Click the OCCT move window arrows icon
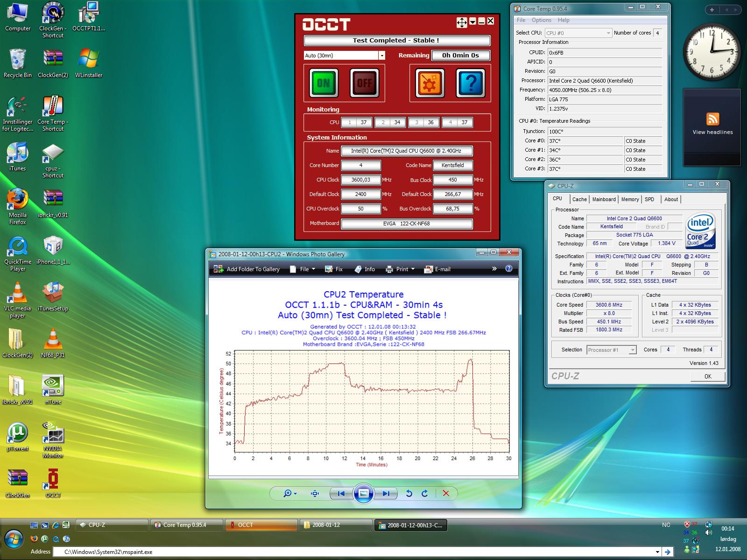Image resolution: width=747 pixels, height=560 pixels. tap(461, 22)
